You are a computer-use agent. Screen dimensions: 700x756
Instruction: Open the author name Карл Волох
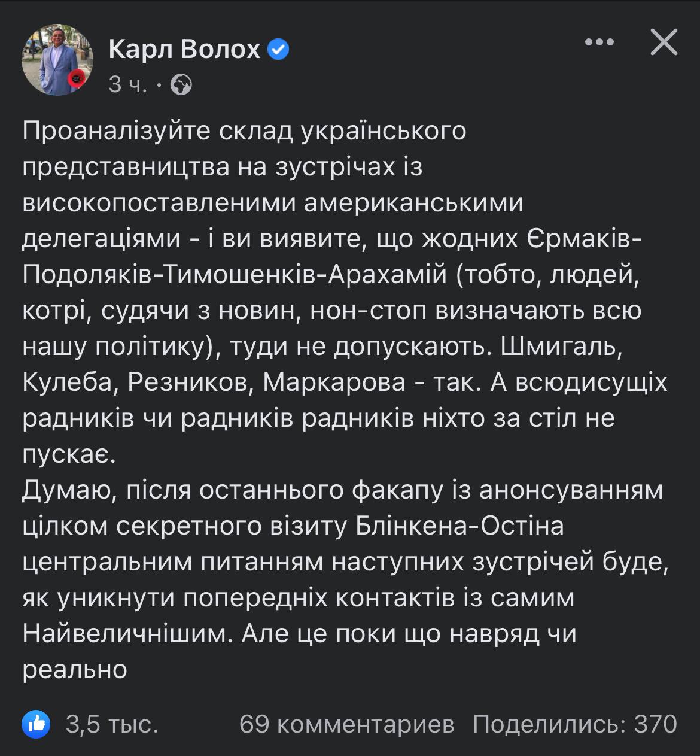point(184,49)
